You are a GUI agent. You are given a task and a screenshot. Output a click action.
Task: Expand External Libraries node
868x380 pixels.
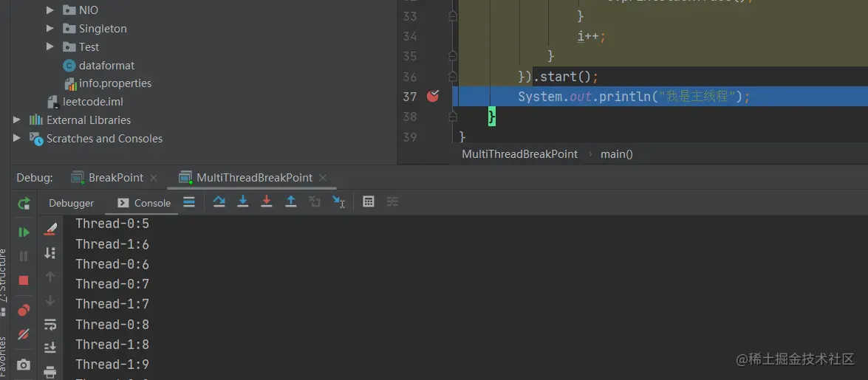[x=17, y=120]
